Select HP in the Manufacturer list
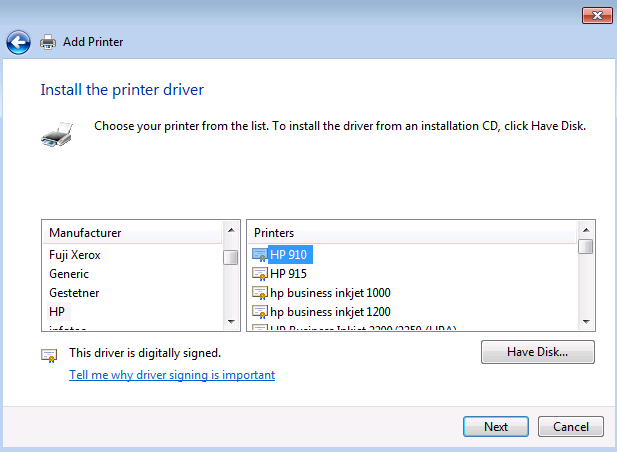617x452 pixels. [x=57, y=312]
